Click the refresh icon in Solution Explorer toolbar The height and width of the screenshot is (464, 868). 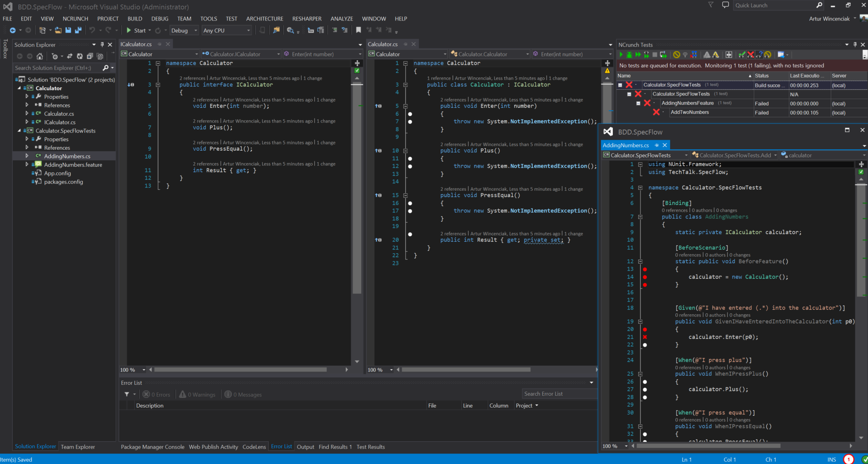coord(80,56)
